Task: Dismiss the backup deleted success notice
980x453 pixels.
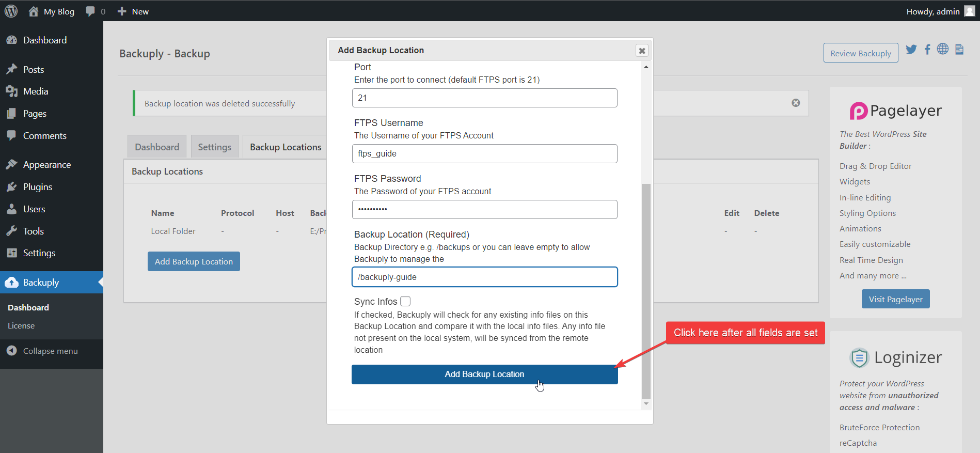Action: 796,103
